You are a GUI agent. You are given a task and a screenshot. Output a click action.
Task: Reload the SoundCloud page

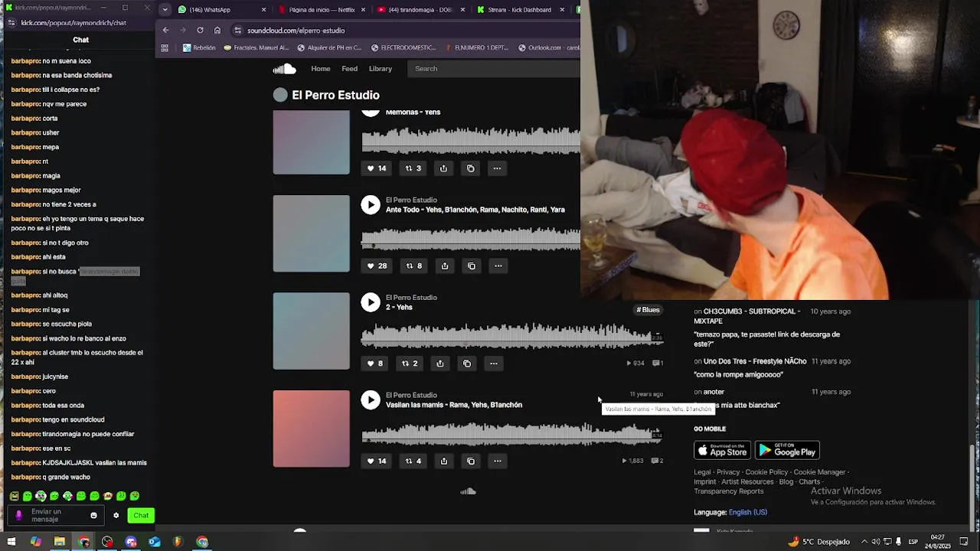click(x=200, y=31)
